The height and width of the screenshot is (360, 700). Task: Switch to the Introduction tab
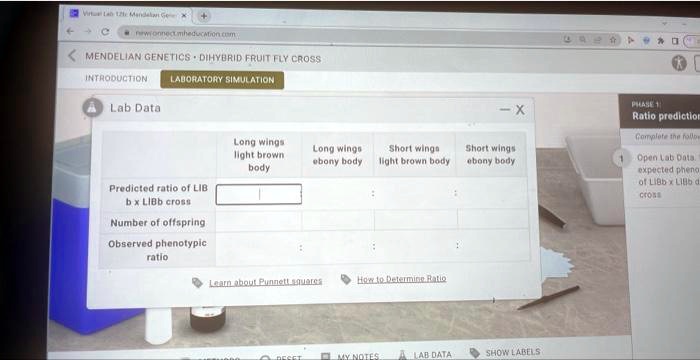pyautogui.click(x=116, y=79)
